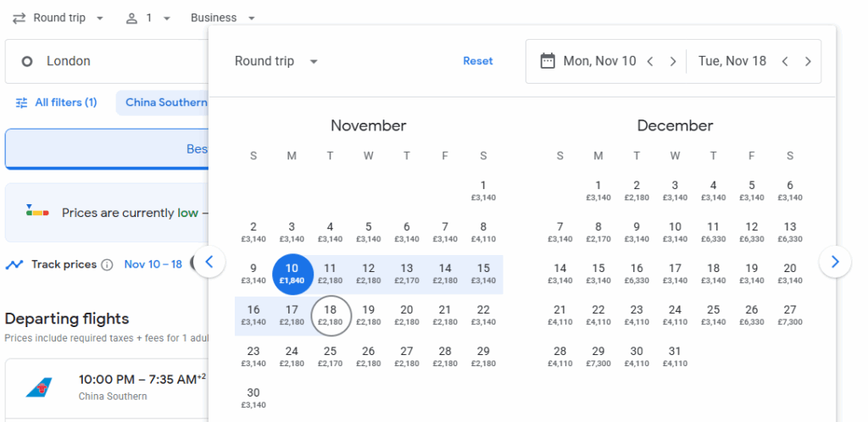Reset the selected calendar dates
Viewport: 868px width, 422px height.
tap(477, 61)
